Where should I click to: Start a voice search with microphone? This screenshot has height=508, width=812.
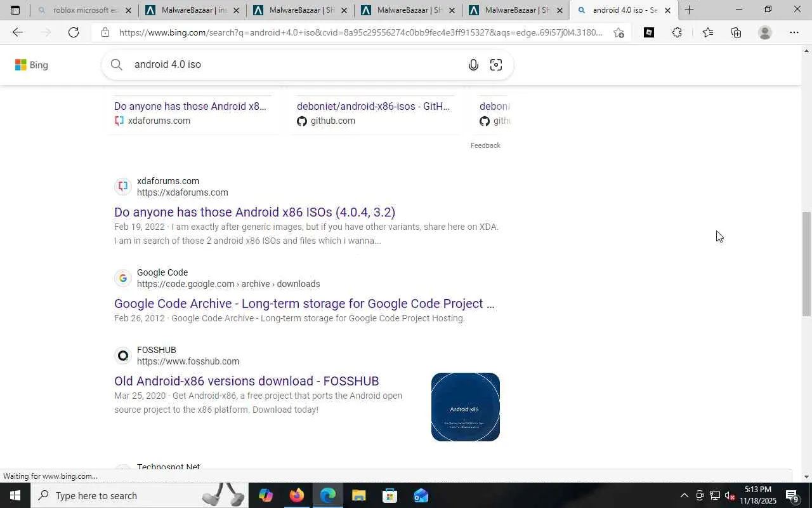(x=473, y=65)
